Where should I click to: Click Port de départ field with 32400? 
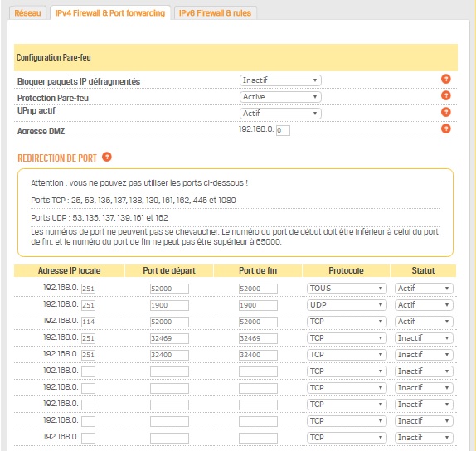point(169,355)
